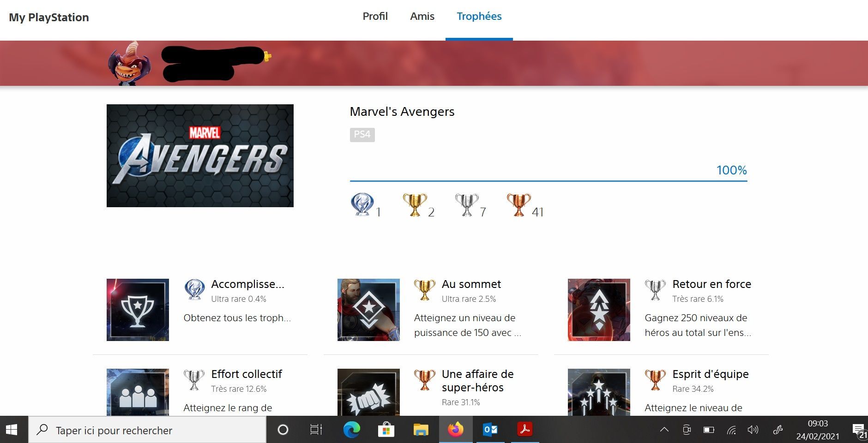The image size is (868, 443).
Task: Click the 'Gagnez 250 niveaux de héros' description
Action: click(698, 325)
